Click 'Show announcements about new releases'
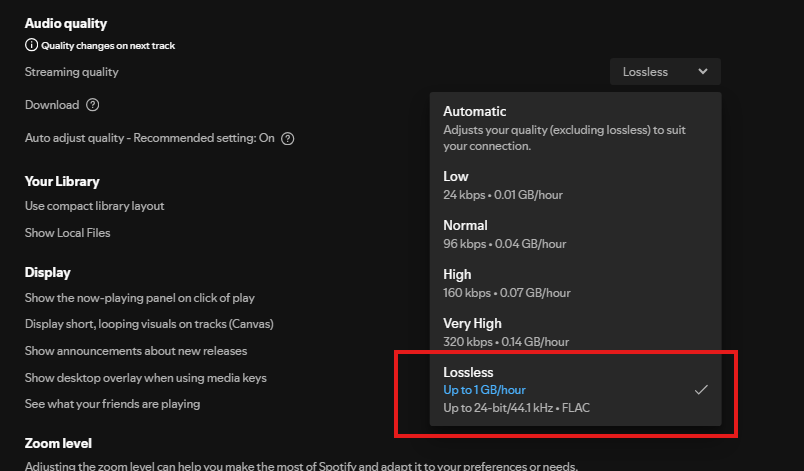Screen dimensions: 804x471 coord(136,351)
